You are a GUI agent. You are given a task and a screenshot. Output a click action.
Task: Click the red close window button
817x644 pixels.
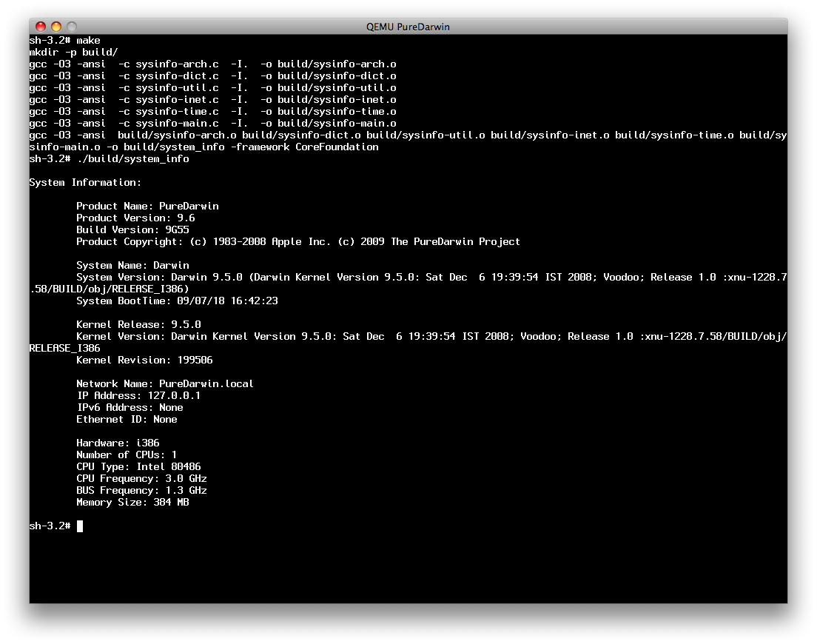click(41, 27)
